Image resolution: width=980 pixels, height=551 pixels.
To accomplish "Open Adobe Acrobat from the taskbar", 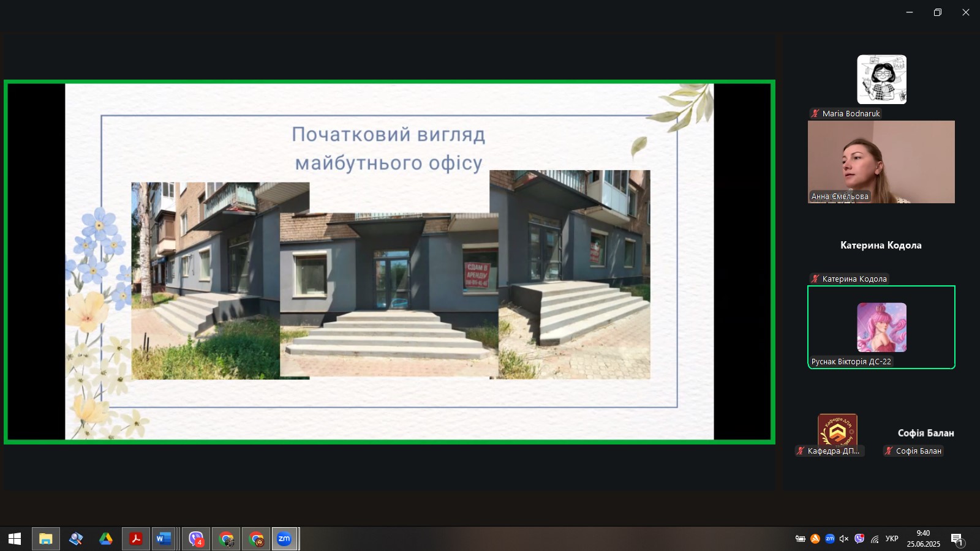I will pyautogui.click(x=135, y=539).
